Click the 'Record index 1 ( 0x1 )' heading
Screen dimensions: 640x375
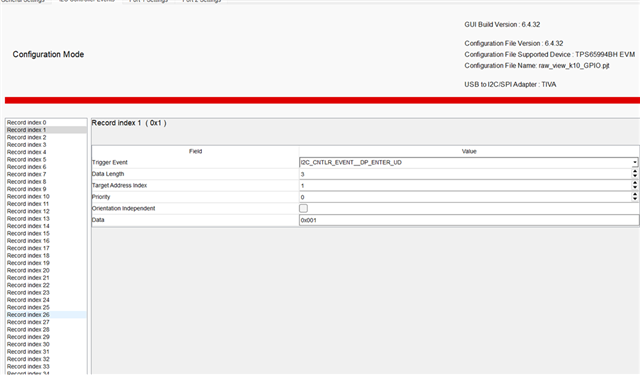point(129,123)
